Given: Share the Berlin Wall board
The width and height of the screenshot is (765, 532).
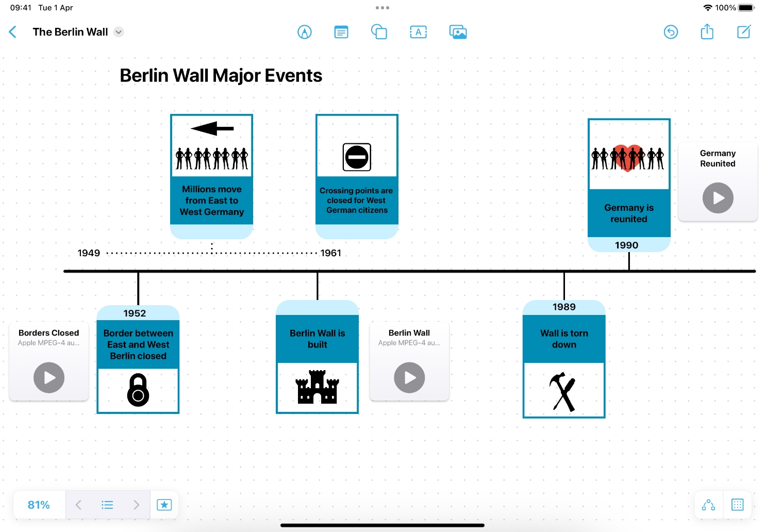Looking at the screenshot, I should (x=707, y=32).
